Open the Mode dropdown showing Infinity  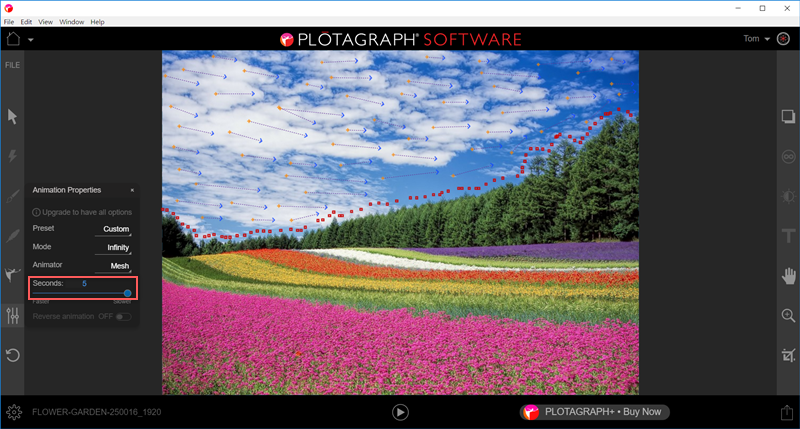pyautogui.click(x=113, y=247)
